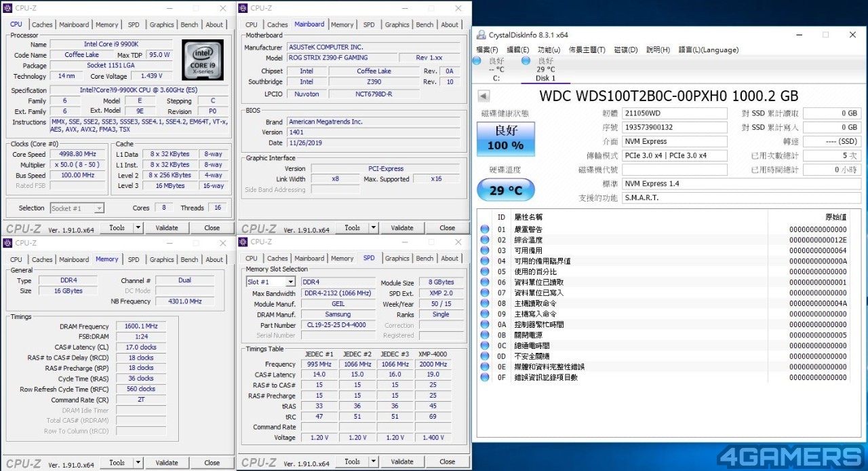Click the CrystalDiskInfo title bar app icon
The width and height of the screenshot is (868, 471).
[x=481, y=35]
